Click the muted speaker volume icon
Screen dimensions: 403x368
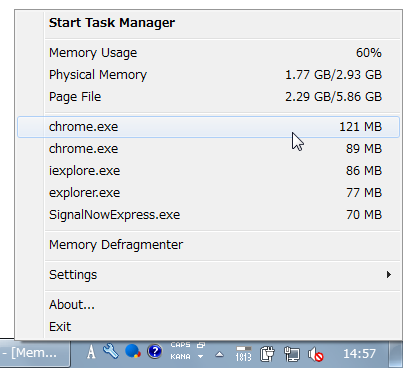click(x=315, y=354)
